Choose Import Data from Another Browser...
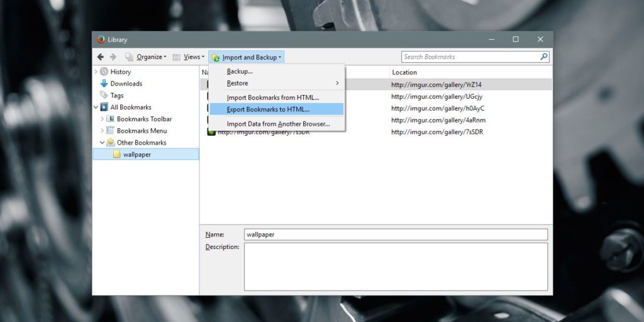 coord(277,124)
